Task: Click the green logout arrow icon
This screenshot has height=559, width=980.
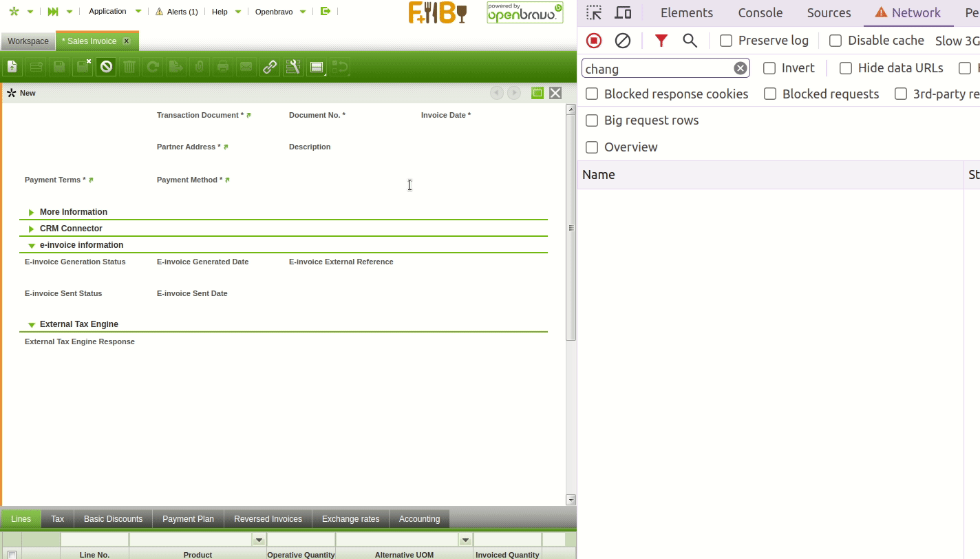Action: tap(326, 11)
